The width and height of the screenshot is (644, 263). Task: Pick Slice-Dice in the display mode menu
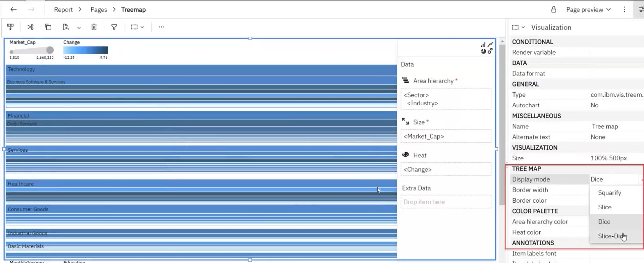coord(610,236)
